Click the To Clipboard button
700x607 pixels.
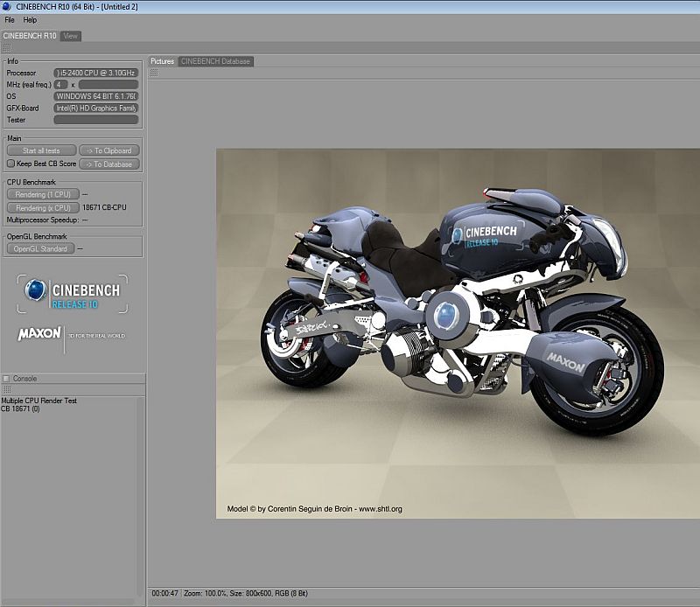click(109, 150)
